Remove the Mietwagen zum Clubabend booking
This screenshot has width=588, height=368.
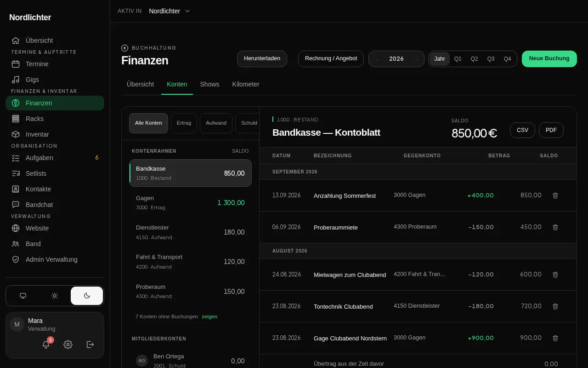pos(555,275)
